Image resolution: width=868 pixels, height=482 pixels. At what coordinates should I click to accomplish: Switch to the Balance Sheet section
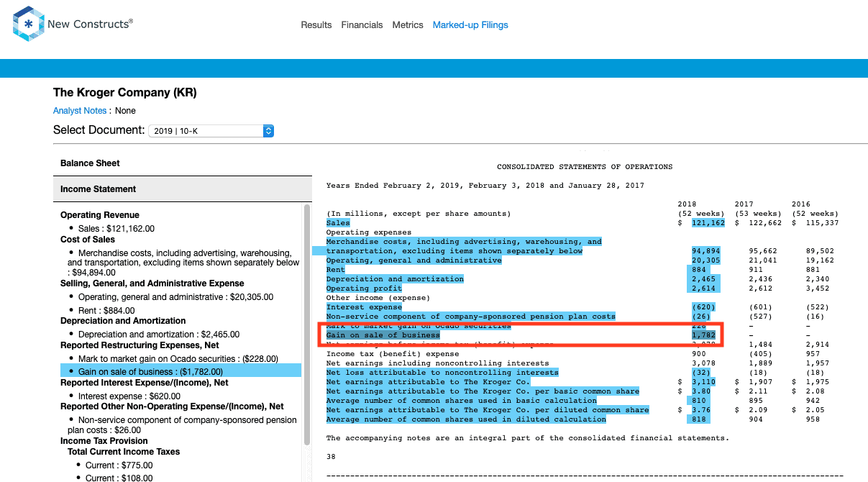pyautogui.click(x=182, y=163)
